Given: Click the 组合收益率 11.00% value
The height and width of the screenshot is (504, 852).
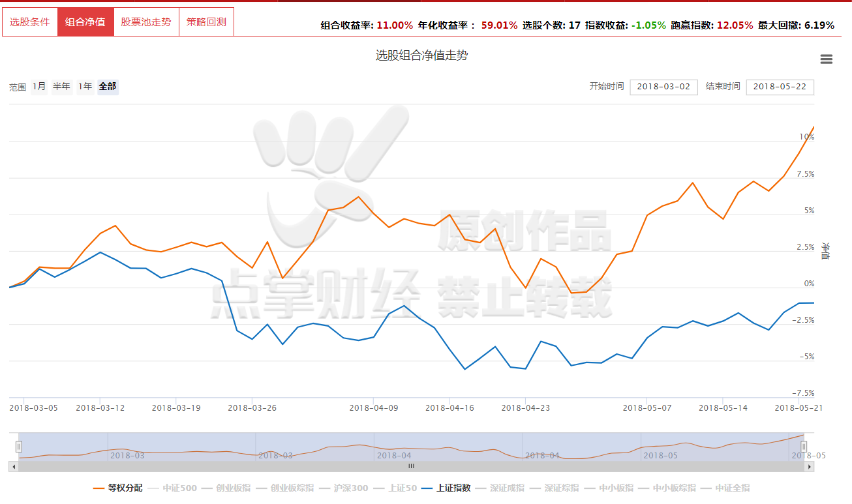Looking at the screenshot, I should (x=395, y=25).
